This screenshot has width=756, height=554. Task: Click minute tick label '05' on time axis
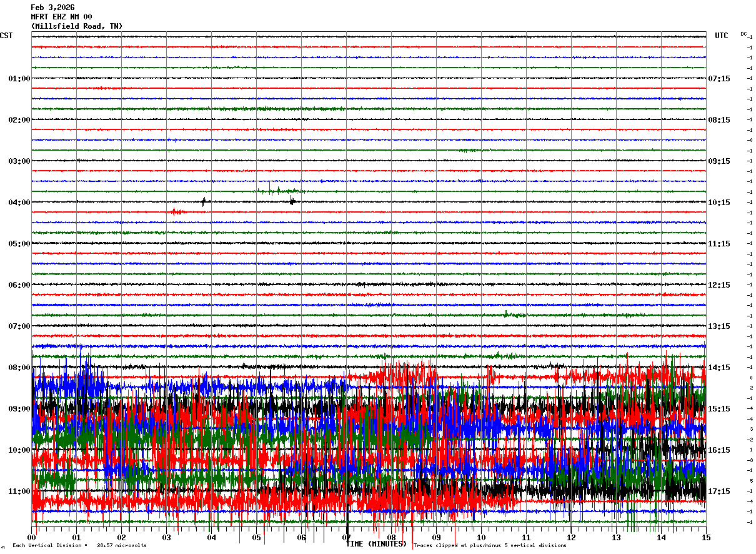[257, 538]
